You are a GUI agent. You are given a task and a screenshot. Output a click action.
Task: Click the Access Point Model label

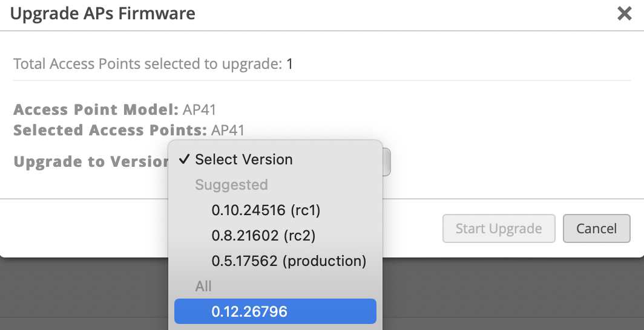click(x=96, y=110)
